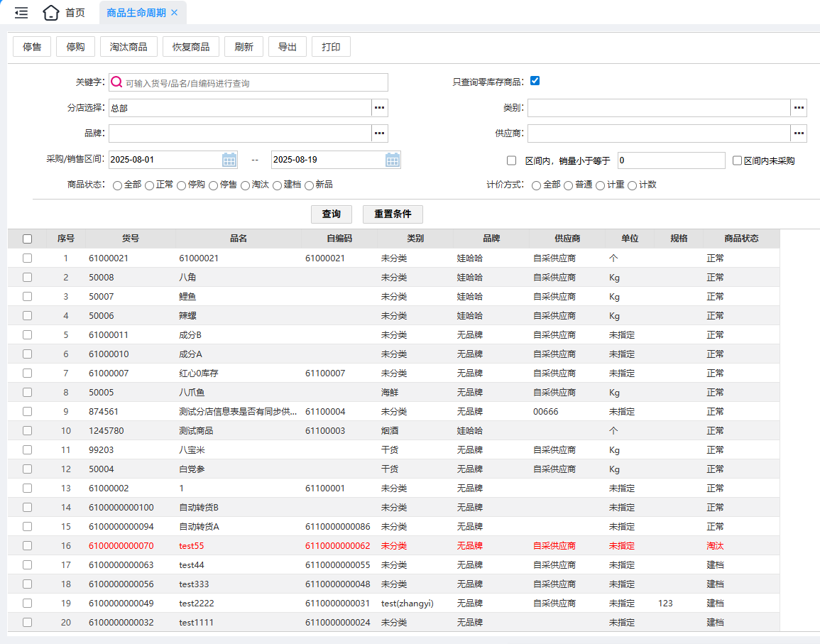Select 计价方式 普通 radio
820x644 pixels.
point(568,185)
